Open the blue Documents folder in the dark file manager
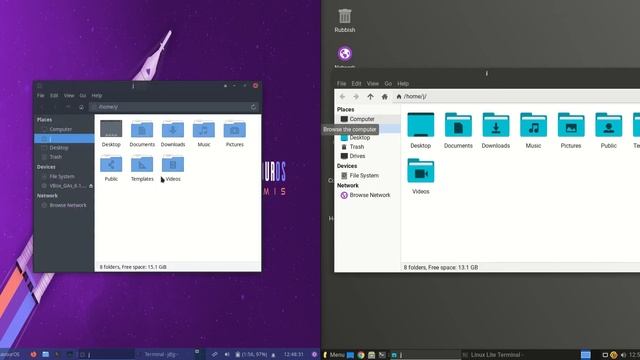The width and height of the screenshot is (640, 360). (142, 130)
